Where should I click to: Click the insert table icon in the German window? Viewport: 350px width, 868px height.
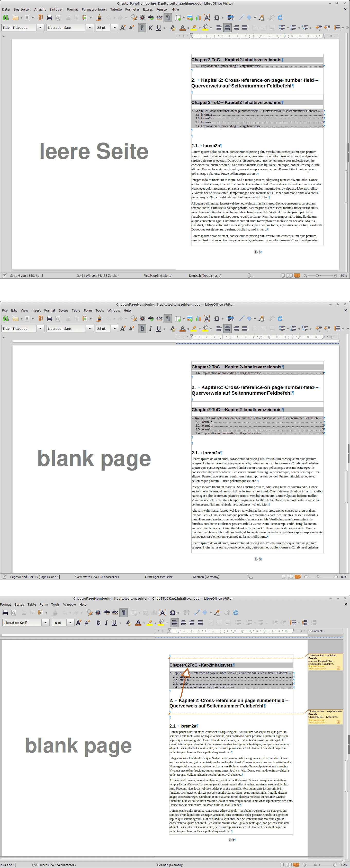pos(178,17)
